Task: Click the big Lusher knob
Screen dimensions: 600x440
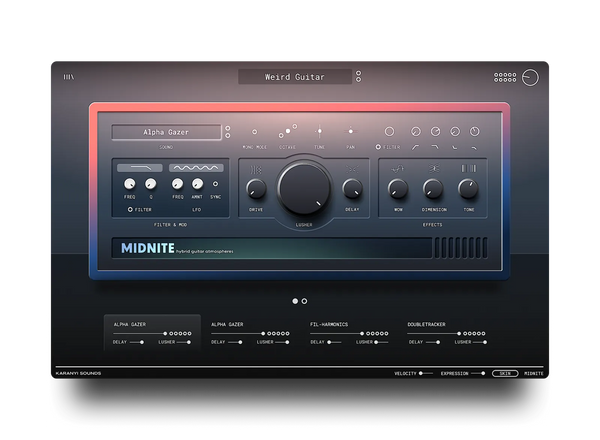Action: coord(304,188)
